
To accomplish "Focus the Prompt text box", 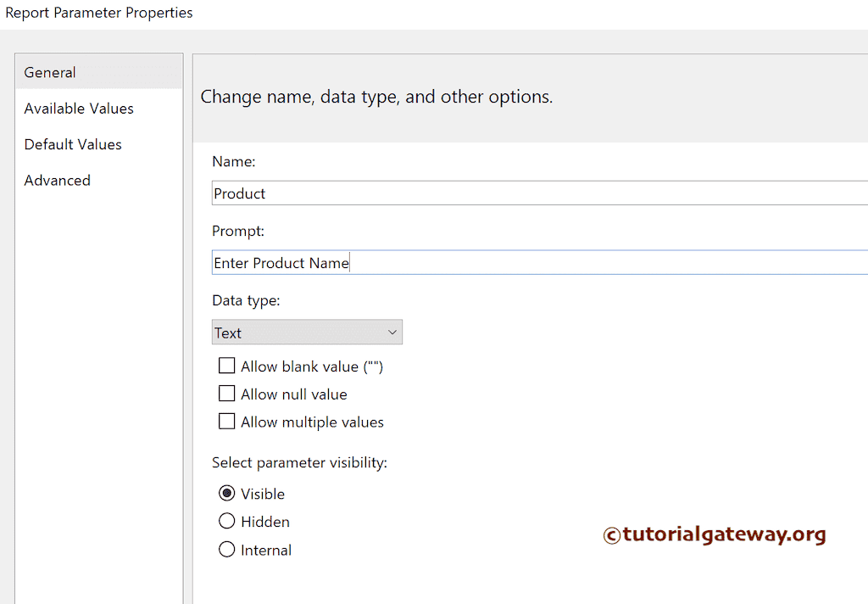I will tap(539, 263).
